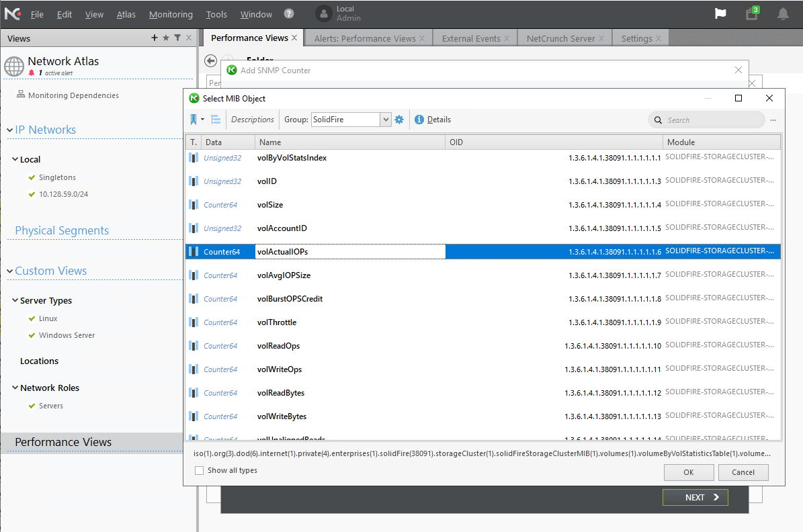Click the Local Admin user avatar
The image size is (803, 532).
(324, 14)
